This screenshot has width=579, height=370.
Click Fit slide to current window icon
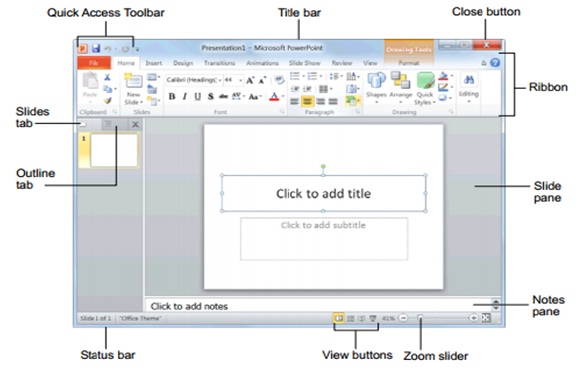486,318
